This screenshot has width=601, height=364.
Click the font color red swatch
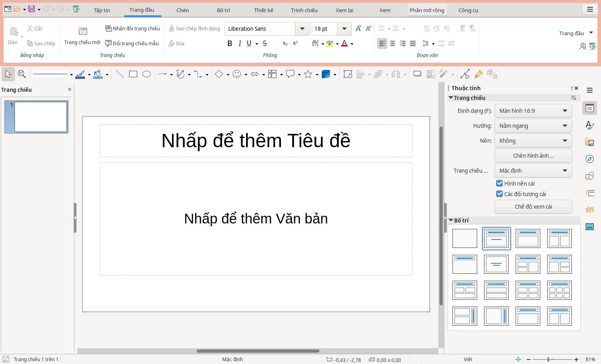click(344, 43)
